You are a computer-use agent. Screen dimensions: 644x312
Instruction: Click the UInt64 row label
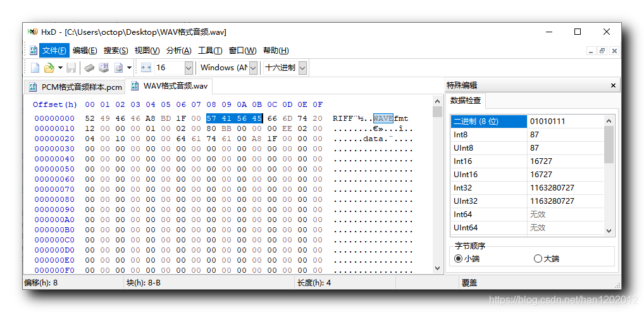coord(466,227)
